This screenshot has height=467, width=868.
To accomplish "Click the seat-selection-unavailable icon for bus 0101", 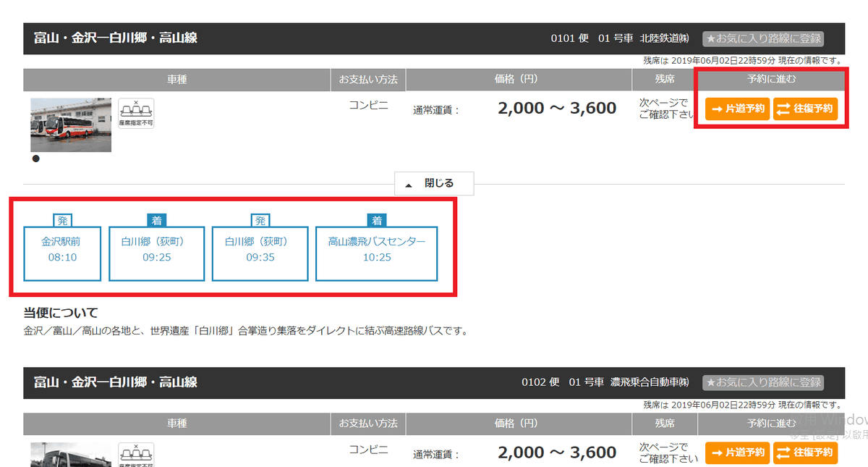I will point(137,113).
